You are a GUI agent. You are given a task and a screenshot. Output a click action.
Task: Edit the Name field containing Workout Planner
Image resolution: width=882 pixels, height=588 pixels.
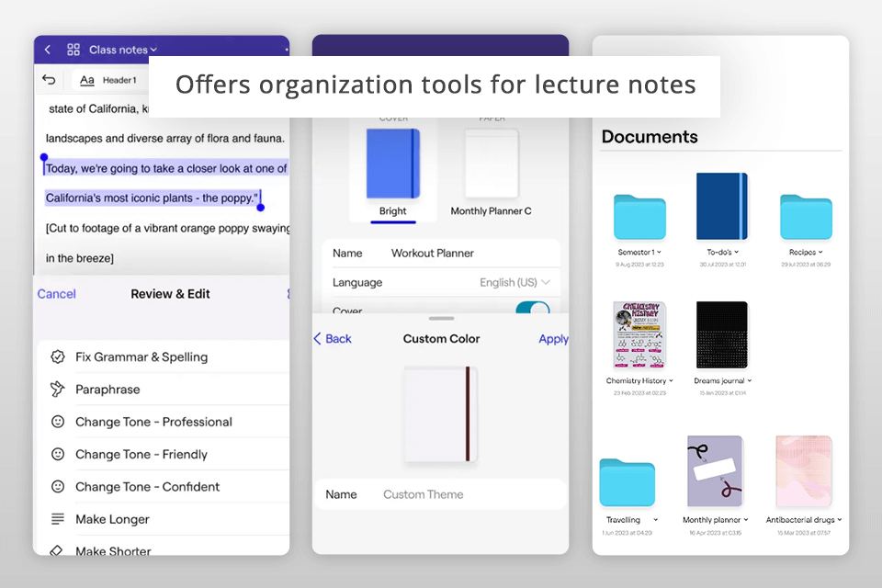pyautogui.click(x=441, y=254)
